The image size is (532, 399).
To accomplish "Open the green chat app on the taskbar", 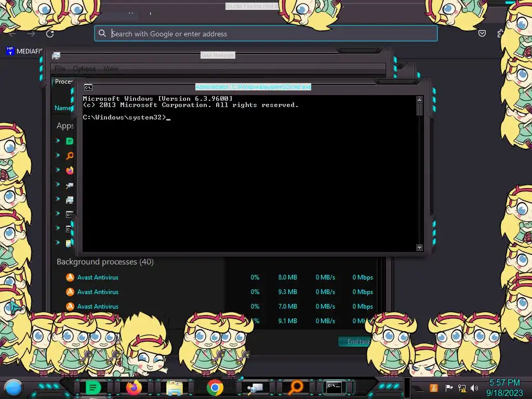I will click(x=92, y=387).
